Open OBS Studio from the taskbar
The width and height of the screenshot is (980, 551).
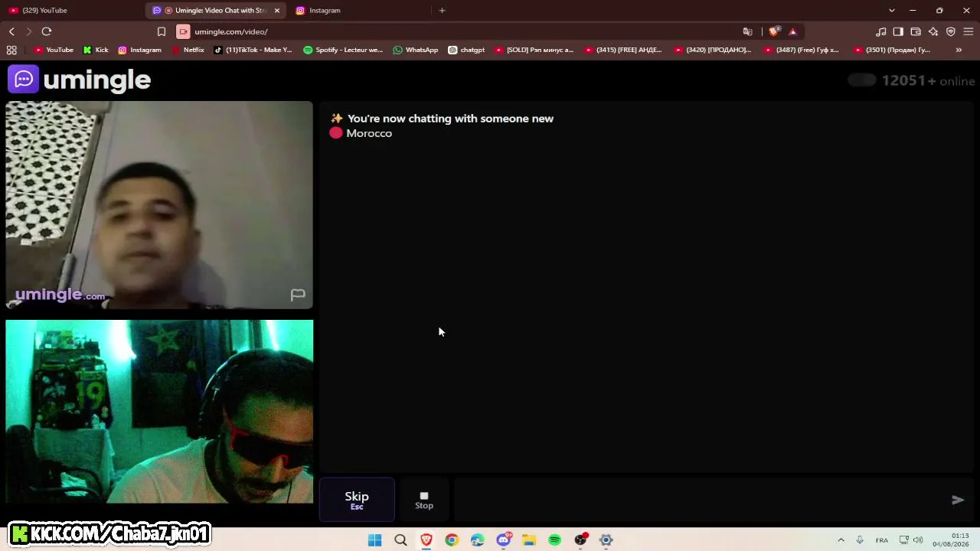coord(580,540)
